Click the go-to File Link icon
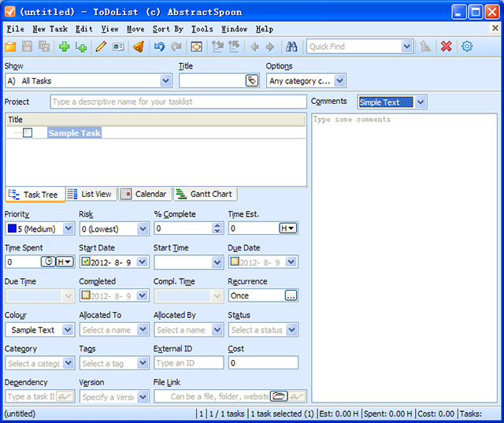Image resolution: width=504 pixels, height=423 pixels. pos(297,397)
